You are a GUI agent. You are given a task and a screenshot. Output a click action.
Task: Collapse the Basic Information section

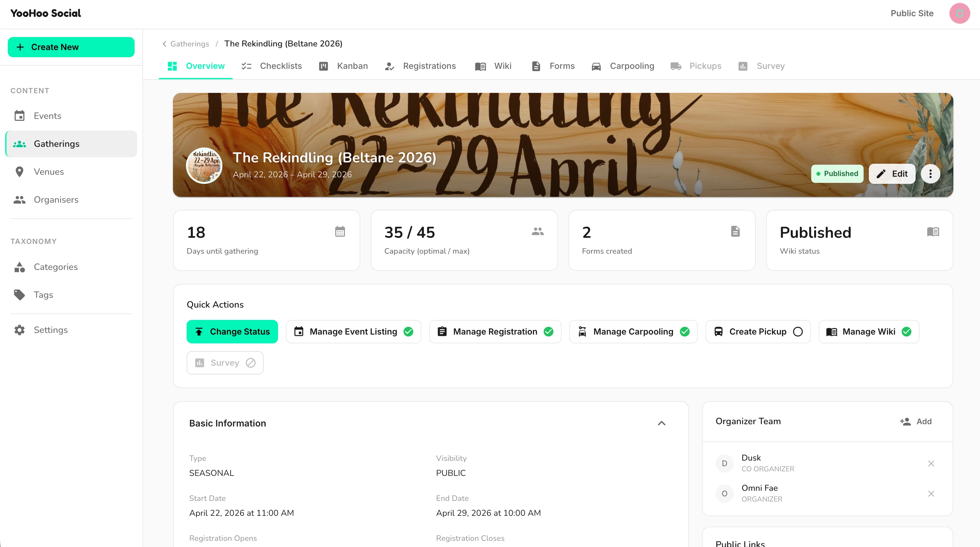pyautogui.click(x=662, y=423)
